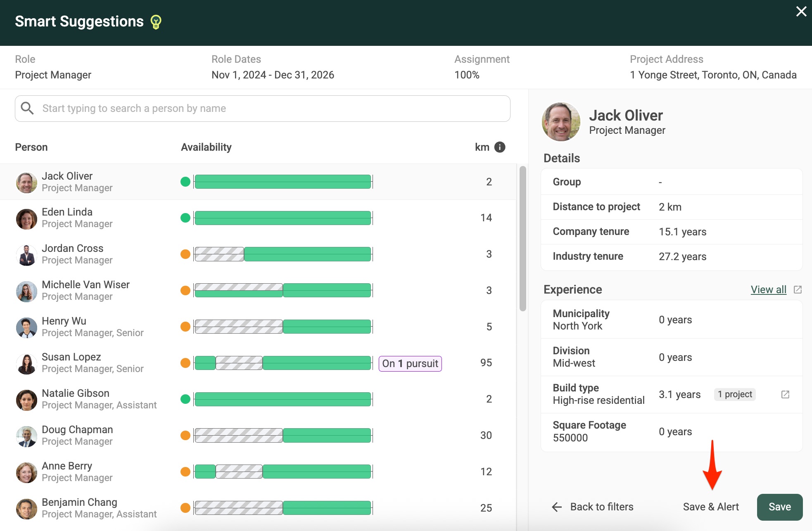
Task: Click Jack Oliver's large profile photo
Action: [x=561, y=122]
